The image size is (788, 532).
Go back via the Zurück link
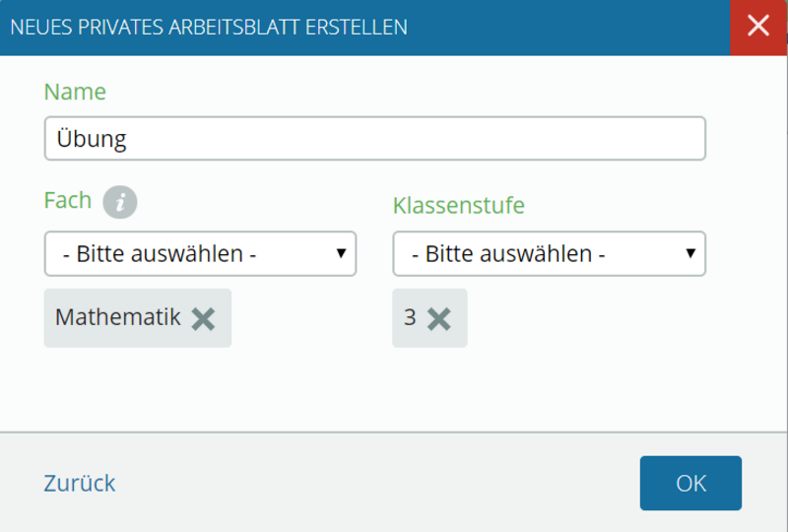[x=80, y=483]
